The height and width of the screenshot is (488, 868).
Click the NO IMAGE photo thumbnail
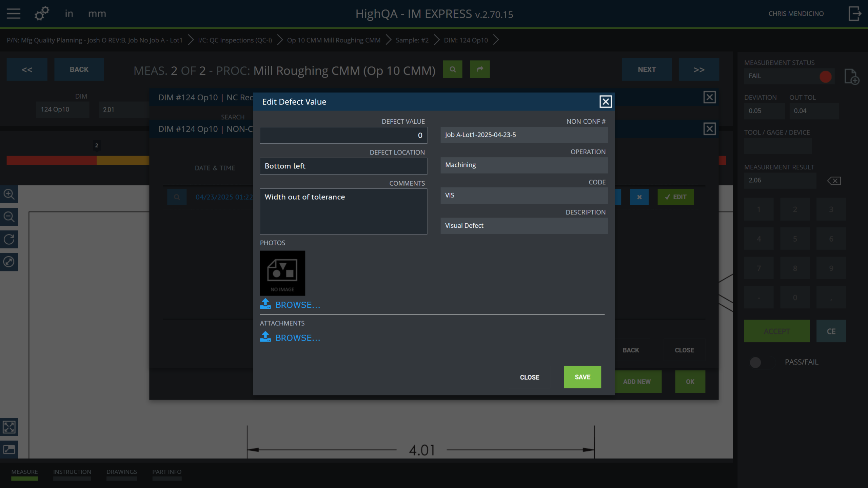(x=282, y=273)
